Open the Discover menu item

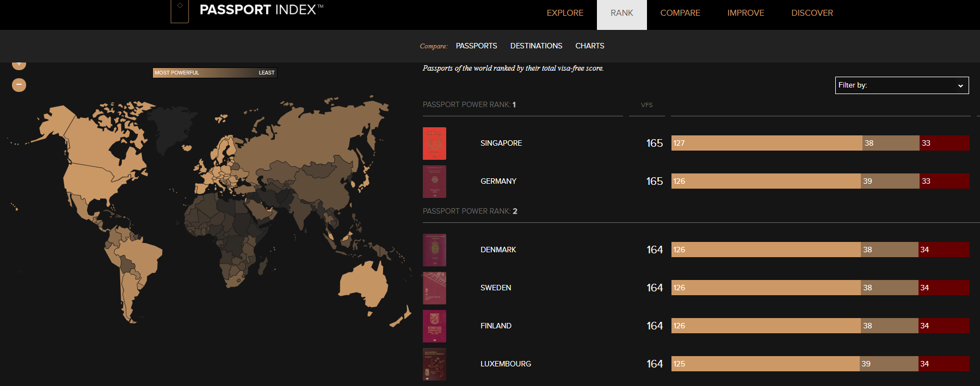[812, 13]
